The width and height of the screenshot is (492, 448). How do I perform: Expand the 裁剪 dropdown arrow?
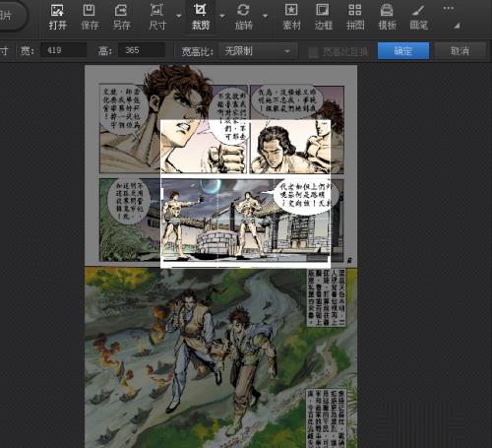pos(222,16)
